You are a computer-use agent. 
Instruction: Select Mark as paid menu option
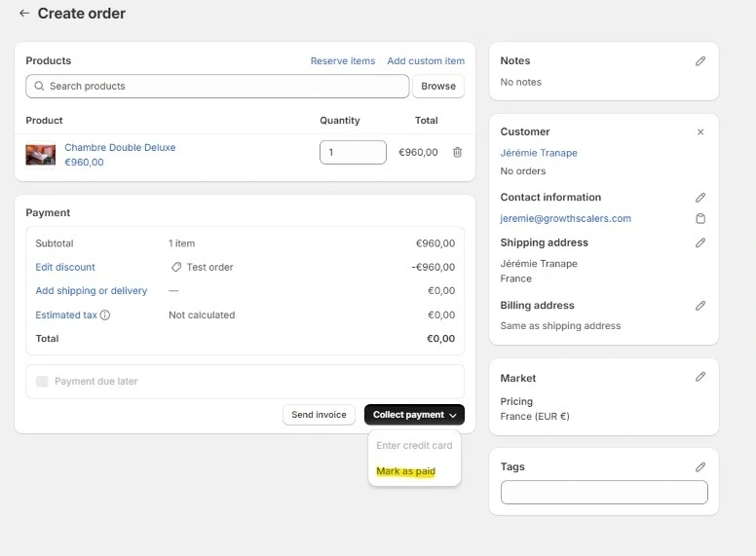tap(405, 471)
